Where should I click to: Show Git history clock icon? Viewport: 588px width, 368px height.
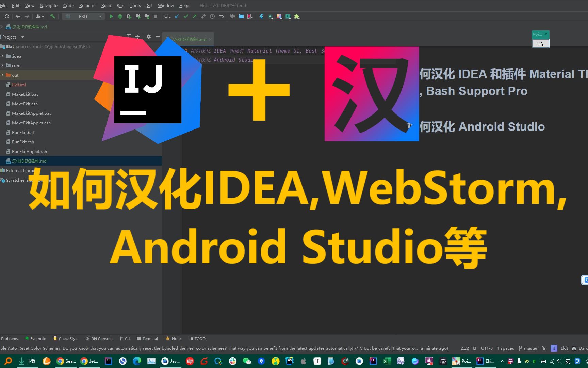[x=212, y=16]
